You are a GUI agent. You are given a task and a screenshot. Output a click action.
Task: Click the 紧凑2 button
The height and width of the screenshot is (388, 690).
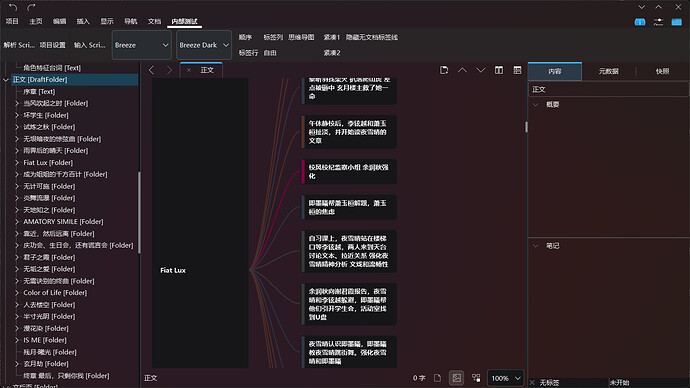click(x=332, y=53)
